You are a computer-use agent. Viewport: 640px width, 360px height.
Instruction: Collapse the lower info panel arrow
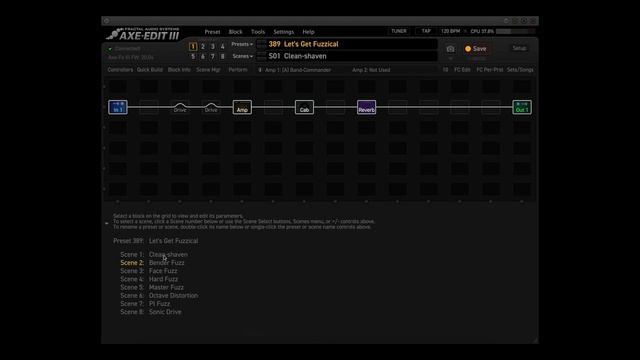point(107,223)
